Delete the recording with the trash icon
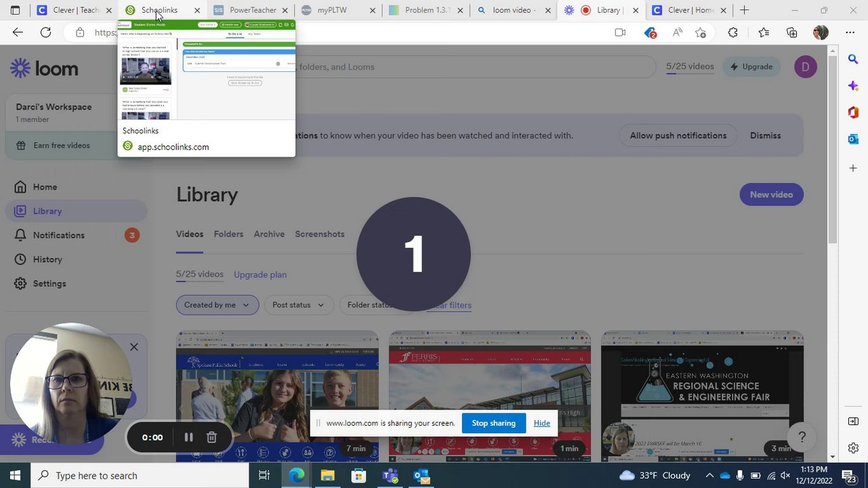This screenshot has width=868, height=488. (211, 437)
